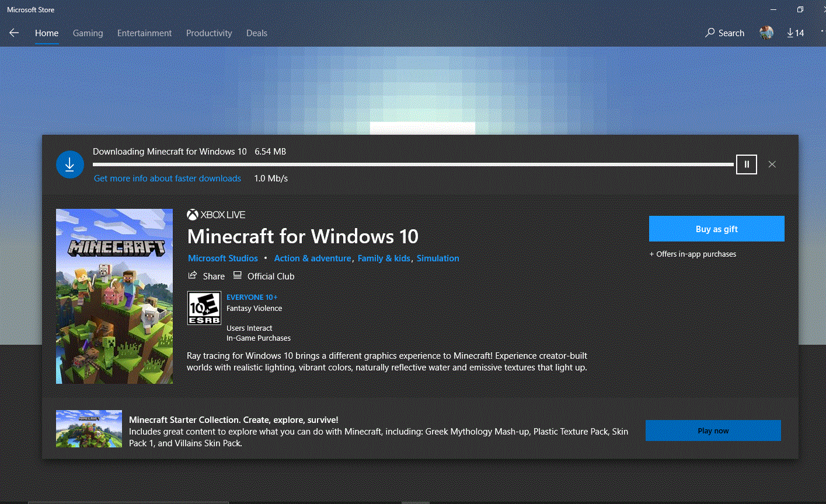Open the Home tab
This screenshot has height=504, width=826.
point(47,33)
